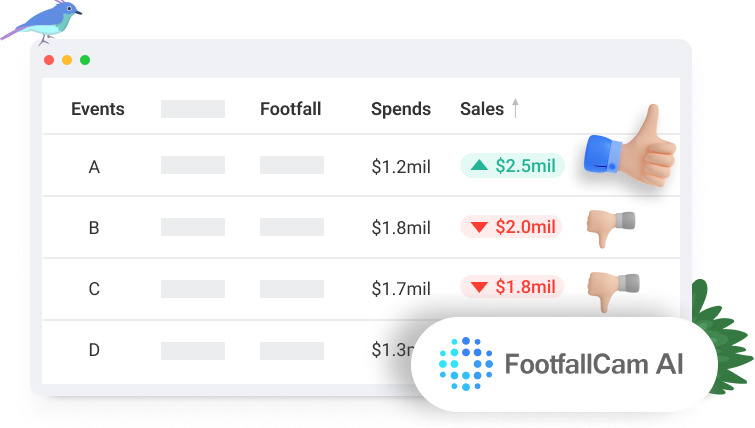Viewport: 755px width, 428px height.
Task: Click the red close window dot
Action: [x=49, y=60]
